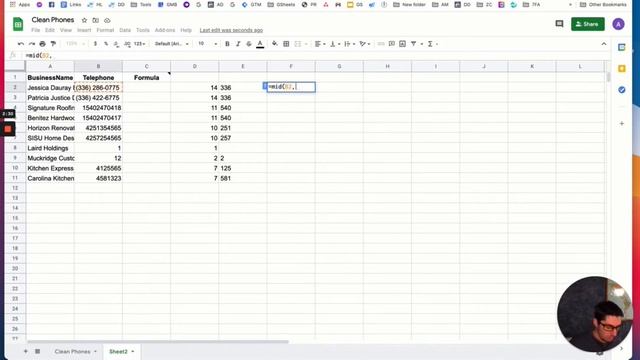Select cell 'Laird Holdings'
This screenshot has width=640, height=360.
(50, 148)
